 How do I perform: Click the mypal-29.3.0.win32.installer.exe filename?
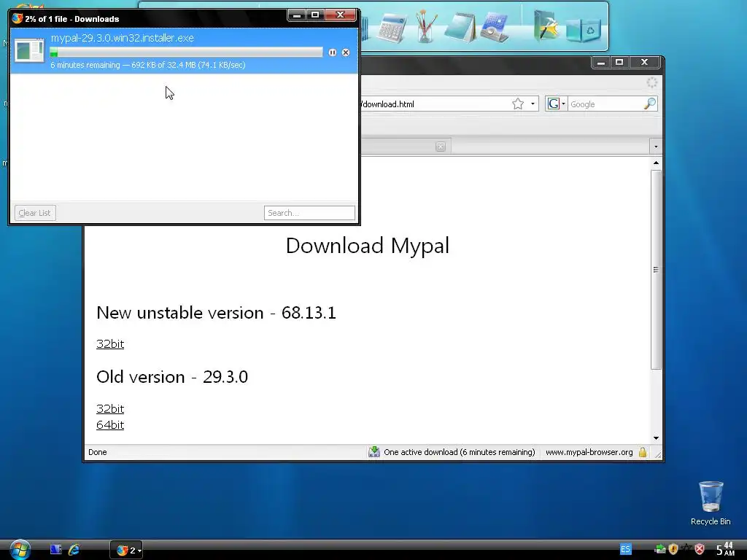click(x=123, y=38)
